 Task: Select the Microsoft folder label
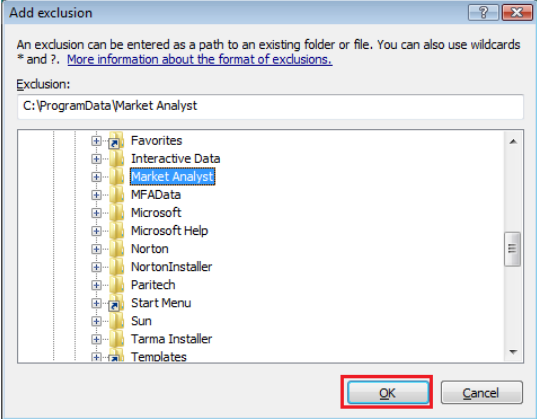tap(156, 213)
